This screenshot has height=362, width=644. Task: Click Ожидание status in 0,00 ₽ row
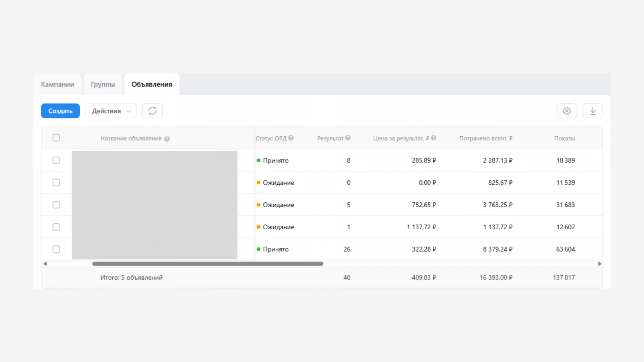275,183
